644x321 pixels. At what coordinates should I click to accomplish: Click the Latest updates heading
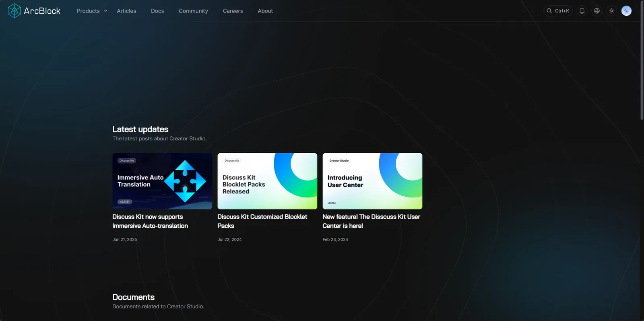click(140, 129)
